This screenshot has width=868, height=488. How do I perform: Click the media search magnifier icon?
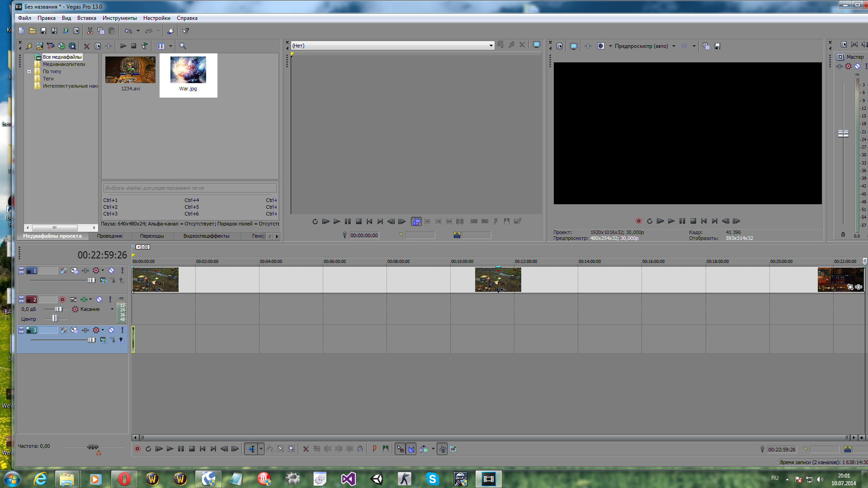click(x=183, y=46)
